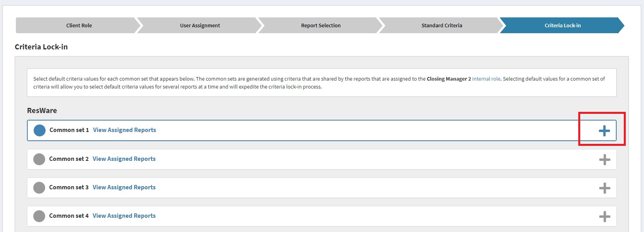Screen dimensions: 644x232
Task: Go to the Client Role step
Action: (x=79, y=25)
